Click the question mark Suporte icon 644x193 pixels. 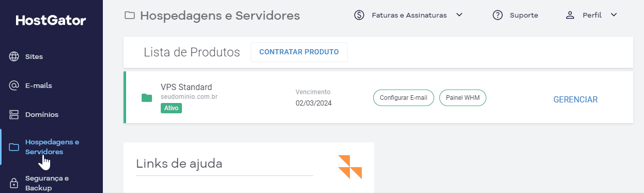pyautogui.click(x=498, y=15)
